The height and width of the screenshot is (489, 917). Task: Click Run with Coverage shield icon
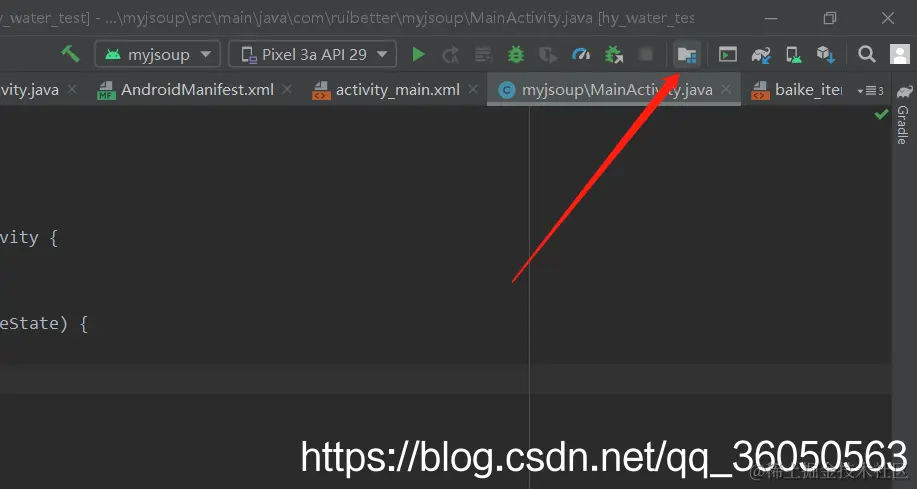(548, 55)
